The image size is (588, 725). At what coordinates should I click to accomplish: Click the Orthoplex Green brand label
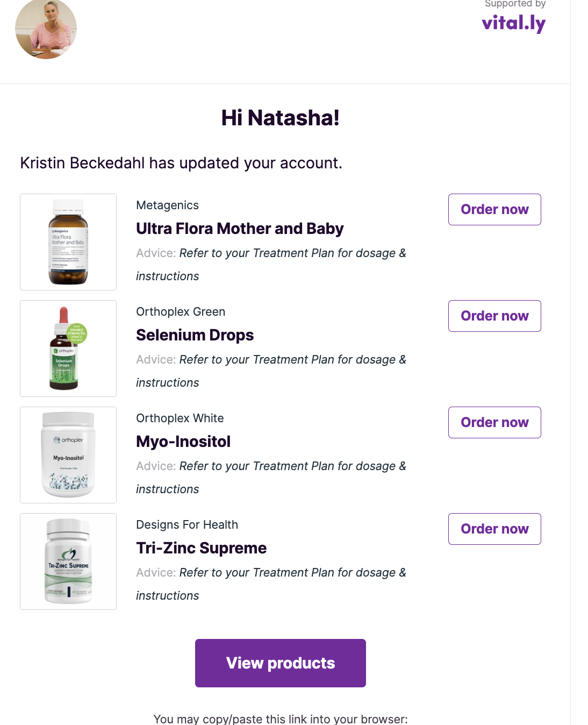[x=181, y=312]
